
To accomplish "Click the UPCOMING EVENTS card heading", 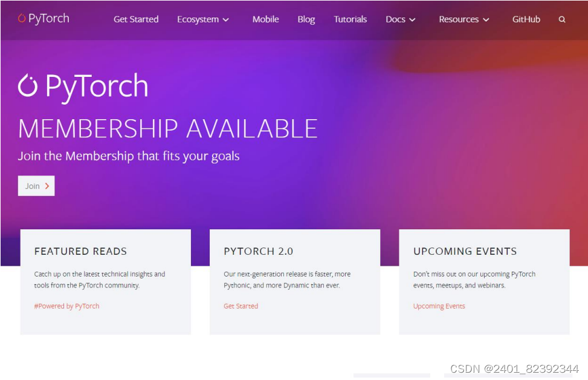I will pyautogui.click(x=465, y=251).
